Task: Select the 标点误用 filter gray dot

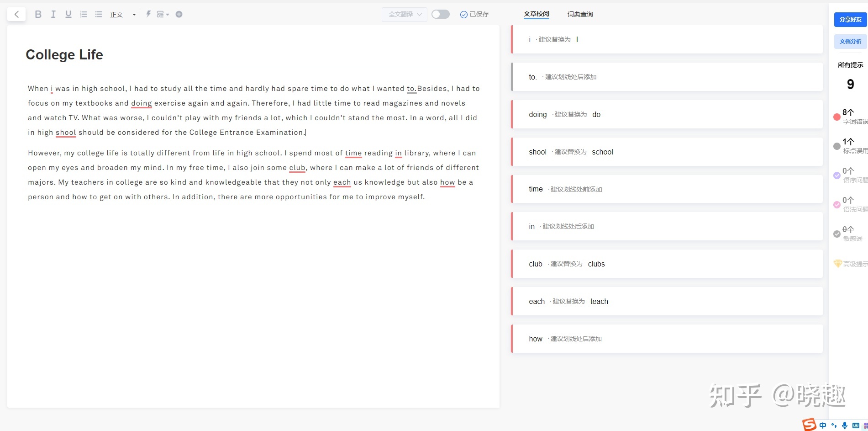Action: pos(837,146)
